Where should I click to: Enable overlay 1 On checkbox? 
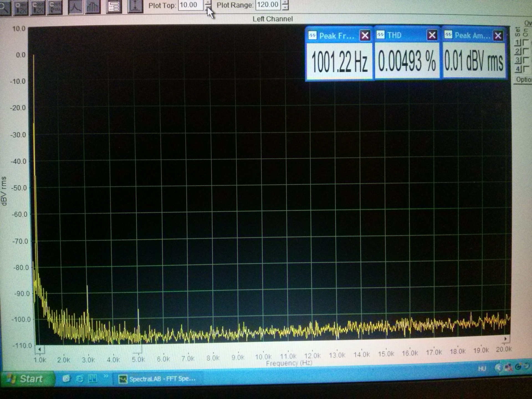[526, 43]
